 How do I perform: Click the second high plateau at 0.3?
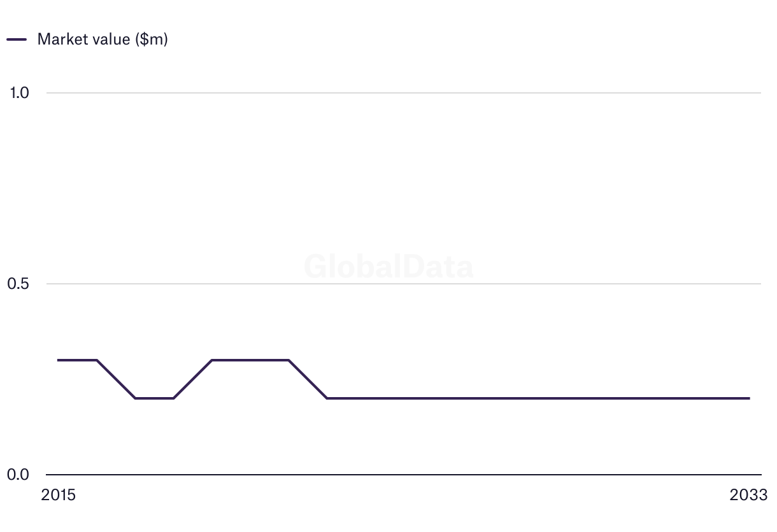pyautogui.click(x=250, y=360)
